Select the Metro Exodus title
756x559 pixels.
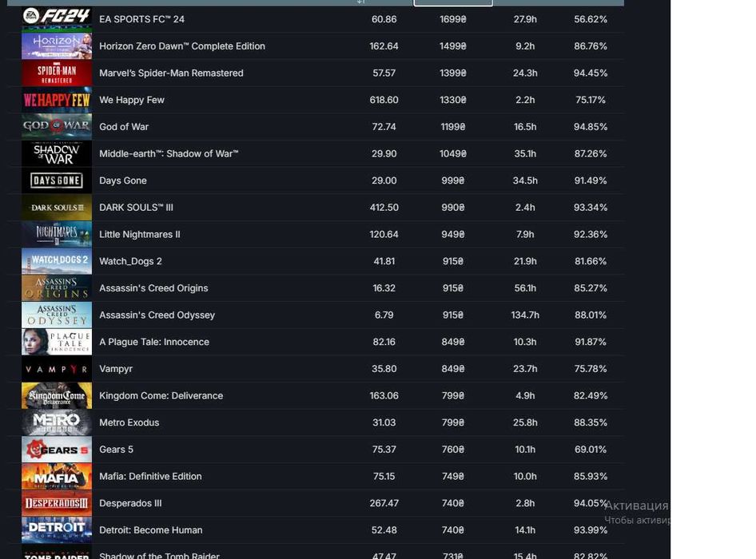(129, 422)
